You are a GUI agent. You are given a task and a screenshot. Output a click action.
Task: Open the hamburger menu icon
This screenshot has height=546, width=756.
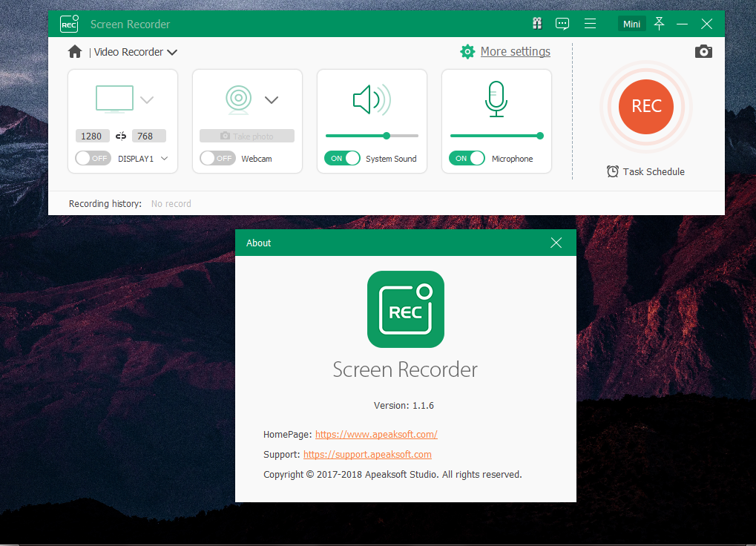click(x=590, y=24)
